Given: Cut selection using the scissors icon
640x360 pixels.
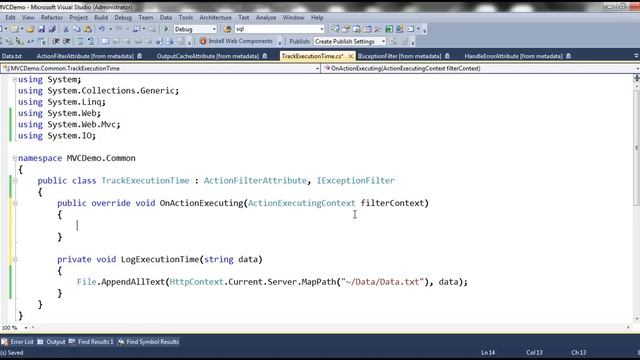Looking at the screenshot, I should pos(66,29).
